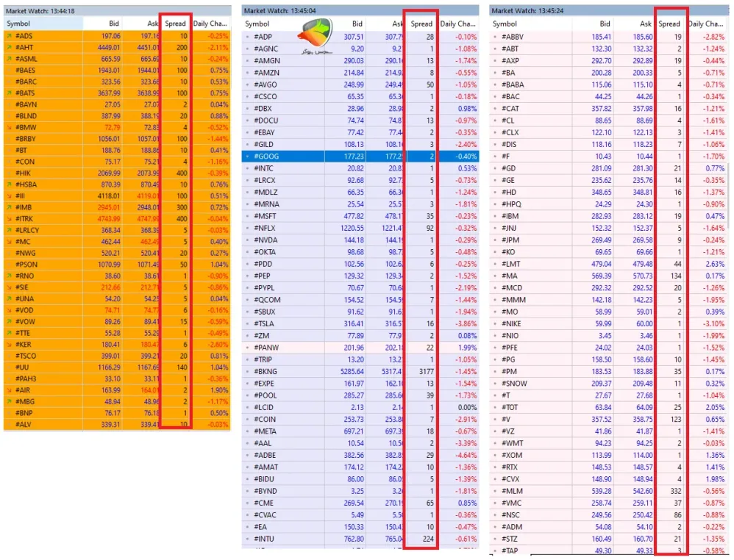734x560 pixels.
Task: Select the #BABA symbol
Action: click(x=513, y=85)
